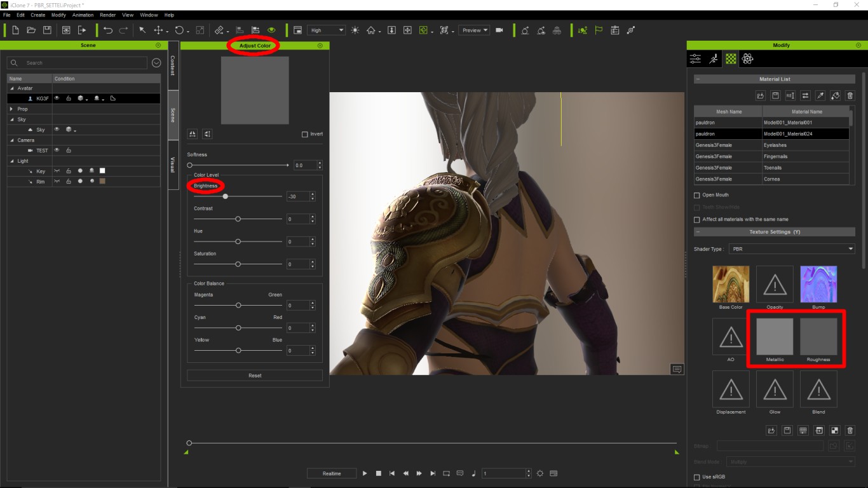868x488 pixels.
Task: Click the Contrast slider handle
Action: tap(238, 219)
